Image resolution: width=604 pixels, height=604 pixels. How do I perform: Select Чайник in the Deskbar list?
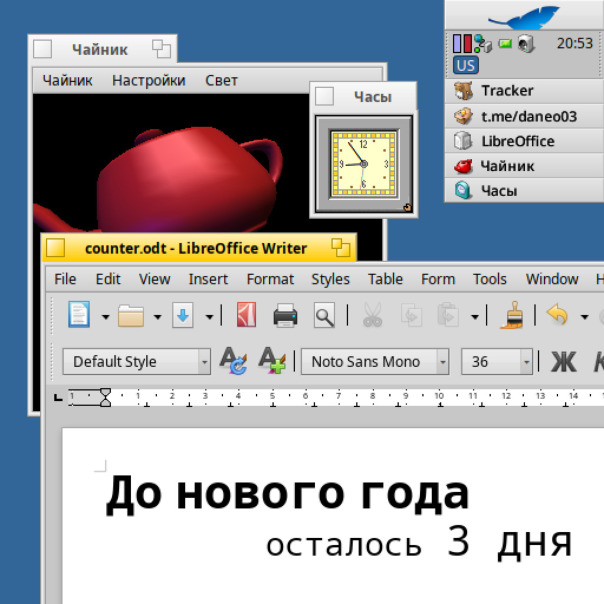coord(524,166)
